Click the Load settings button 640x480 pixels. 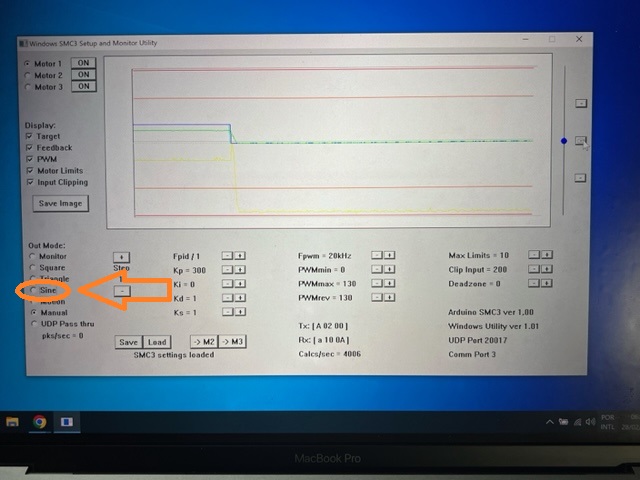pos(157,342)
